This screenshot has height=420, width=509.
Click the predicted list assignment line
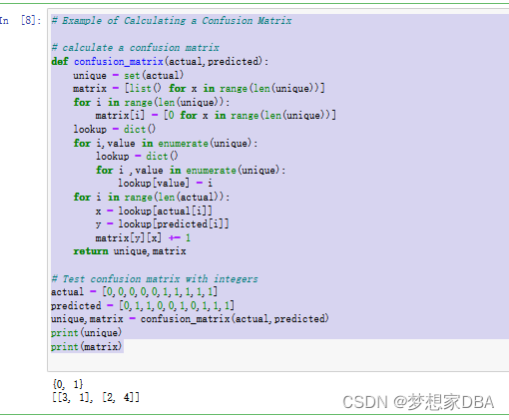click(143, 305)
